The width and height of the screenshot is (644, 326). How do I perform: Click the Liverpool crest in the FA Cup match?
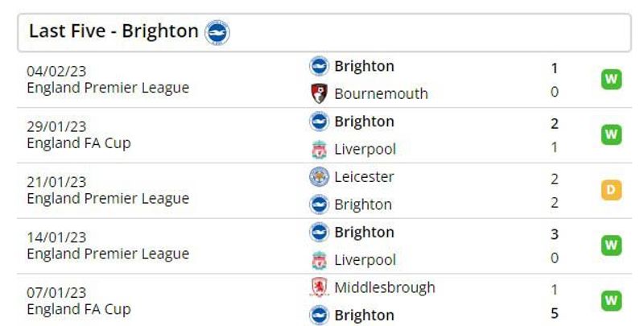tap(319, 150)
